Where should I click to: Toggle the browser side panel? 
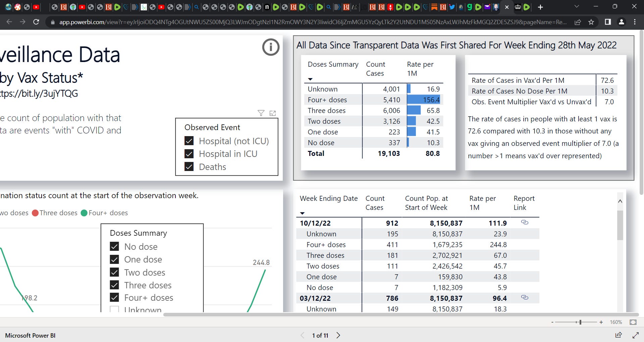(607, 22)
